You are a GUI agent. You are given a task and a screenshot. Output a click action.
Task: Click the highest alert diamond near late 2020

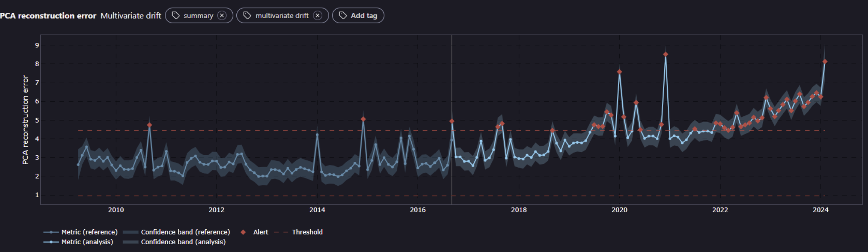click(x=665, y=54)
